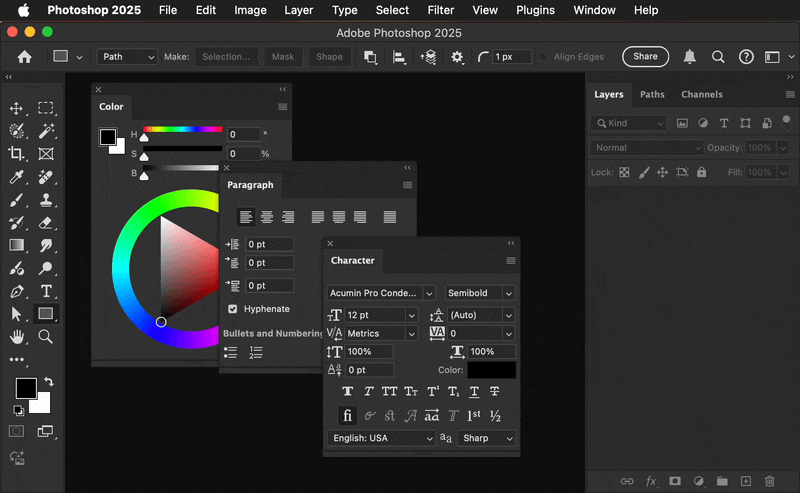Click the Share button
800x493 pixels.
click(645, 56)
